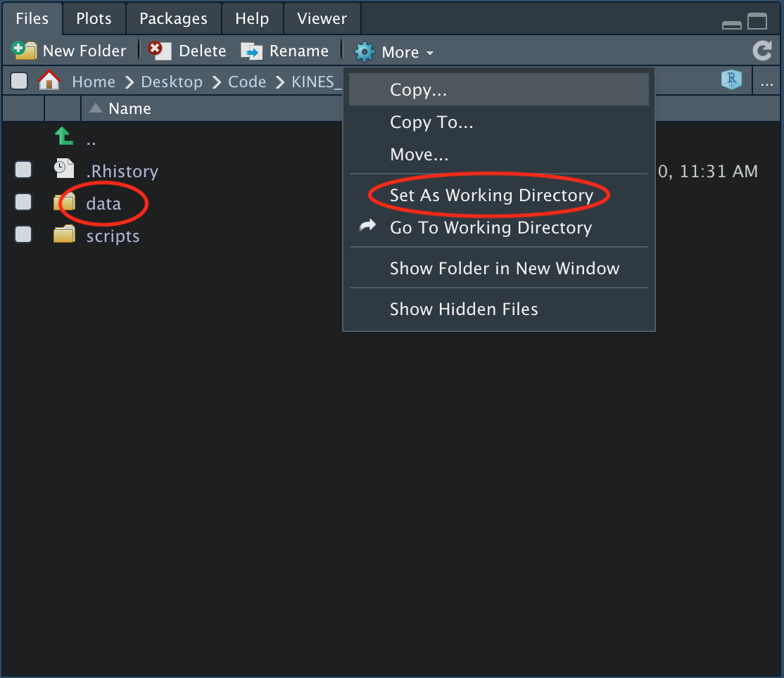Screen dimensions: 784x678
Task: Choose Set As Working Directory from menu
Action: click(490, 196)
